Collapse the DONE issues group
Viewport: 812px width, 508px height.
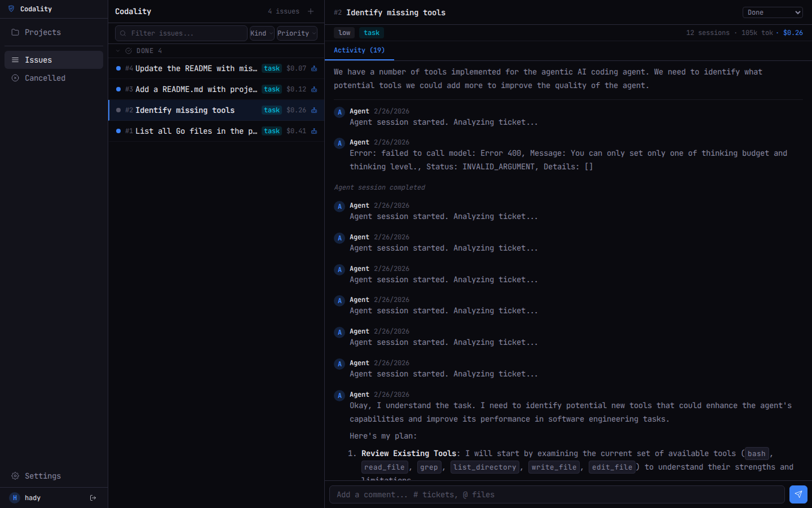click(x=117, y=51)
